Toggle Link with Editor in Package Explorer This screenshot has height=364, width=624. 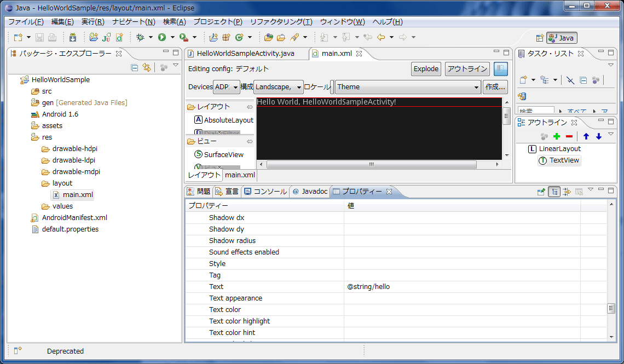[147, 67]
